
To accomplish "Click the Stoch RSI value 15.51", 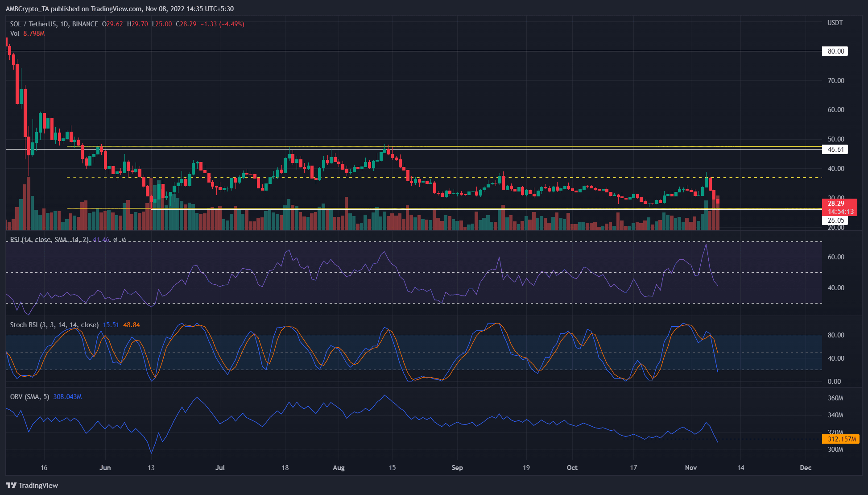I will pyautogui.click(x=111, y=325).
